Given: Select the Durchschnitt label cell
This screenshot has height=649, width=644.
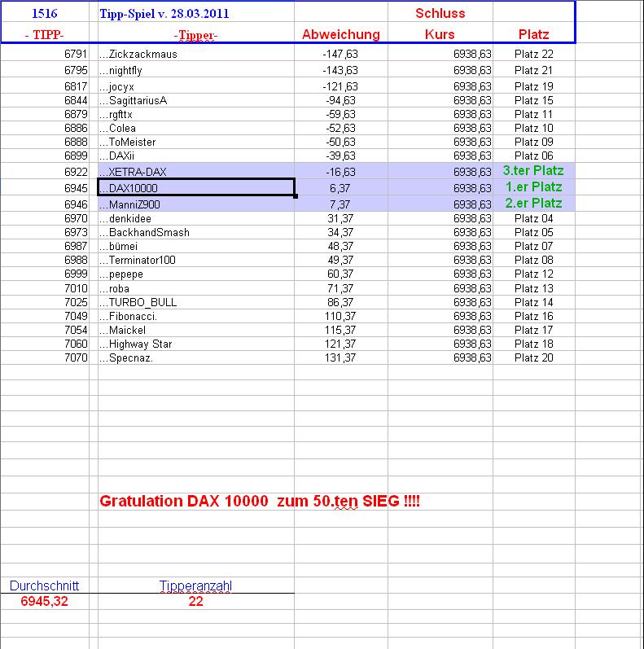Looking at the screenshot, I should (44, 585).
